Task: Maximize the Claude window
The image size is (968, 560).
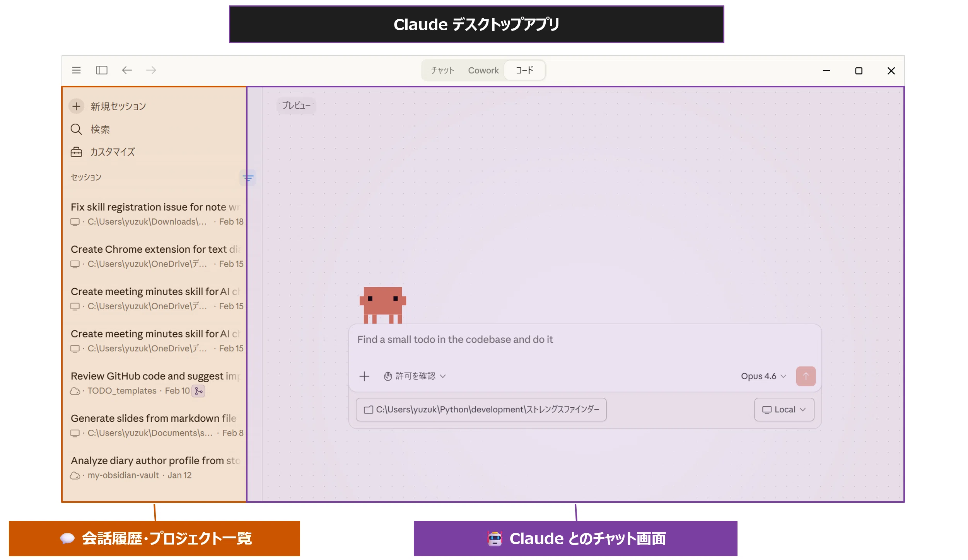Action: click(x=859, y=71)
